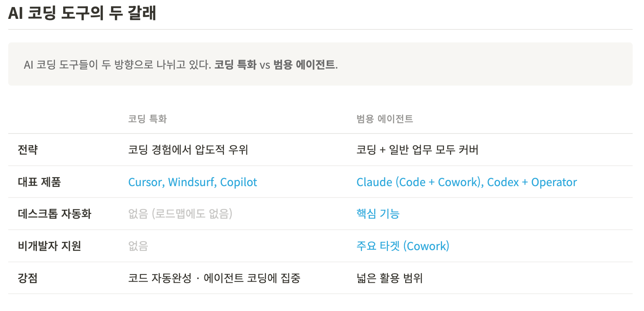Open the 'Cursor, Windsurf, Copilot' link
Viewport: 644px width, 311px height.
click(x=193, y=182)
